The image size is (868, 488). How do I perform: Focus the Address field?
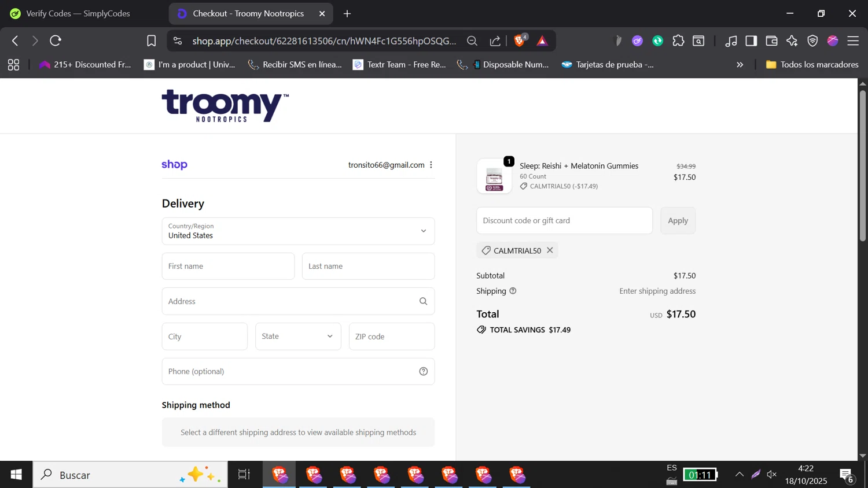tap(298, 301)
